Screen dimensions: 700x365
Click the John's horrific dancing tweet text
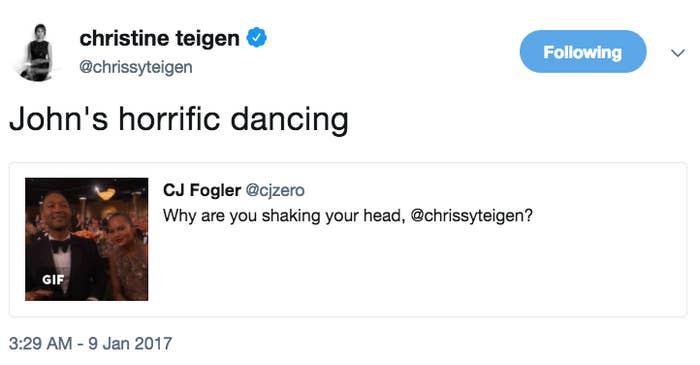pos(179,120)
